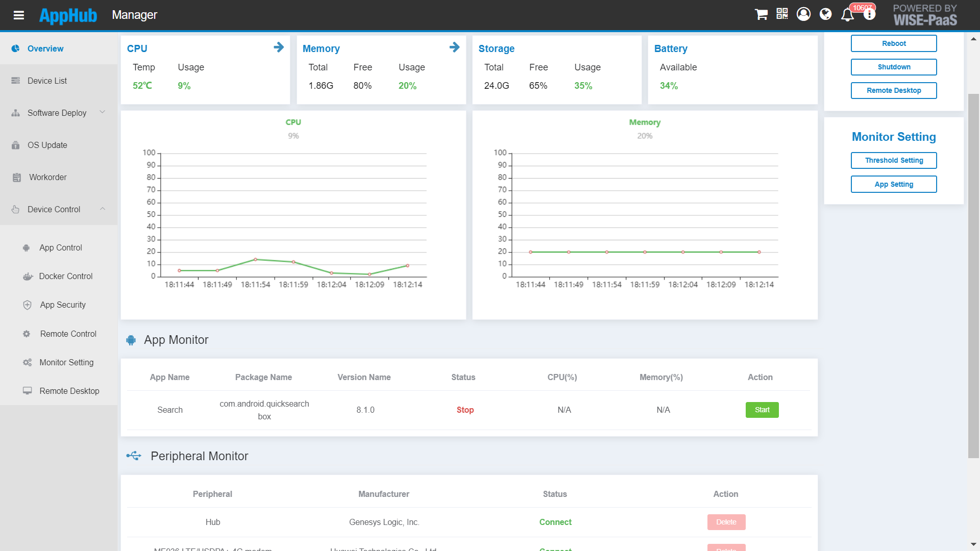
Task: Open Device List menu item
Action: point(59,81)
